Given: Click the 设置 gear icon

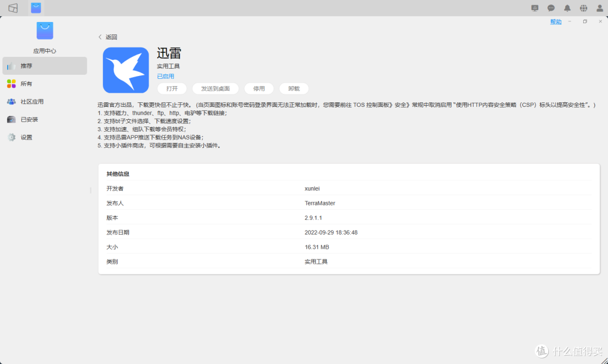Looking at the screenshot, I should tap(12, 137).
